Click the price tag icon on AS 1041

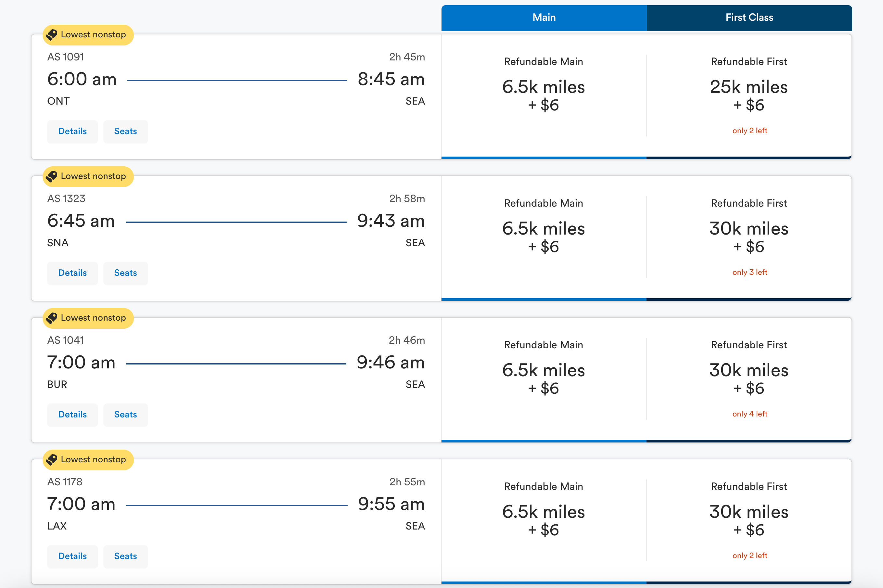click(52, 318)
